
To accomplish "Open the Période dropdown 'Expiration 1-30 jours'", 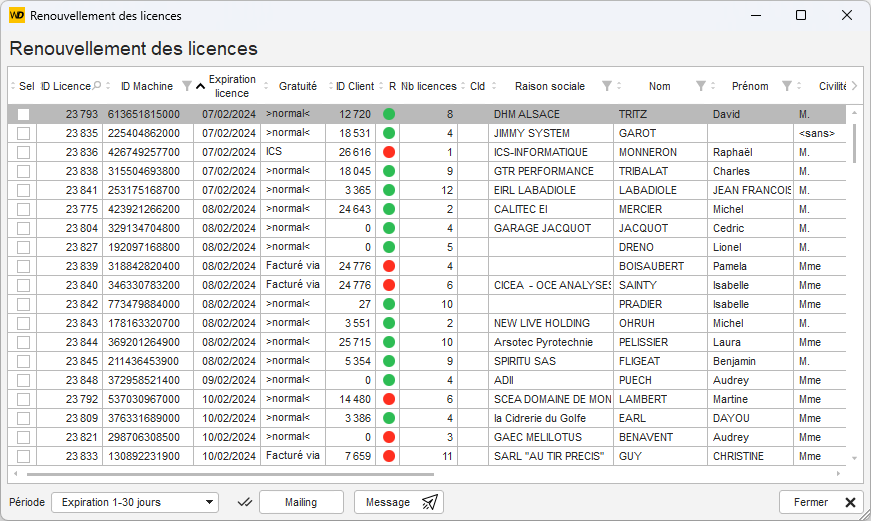I will pyautogui.click(x=134, y=502).
